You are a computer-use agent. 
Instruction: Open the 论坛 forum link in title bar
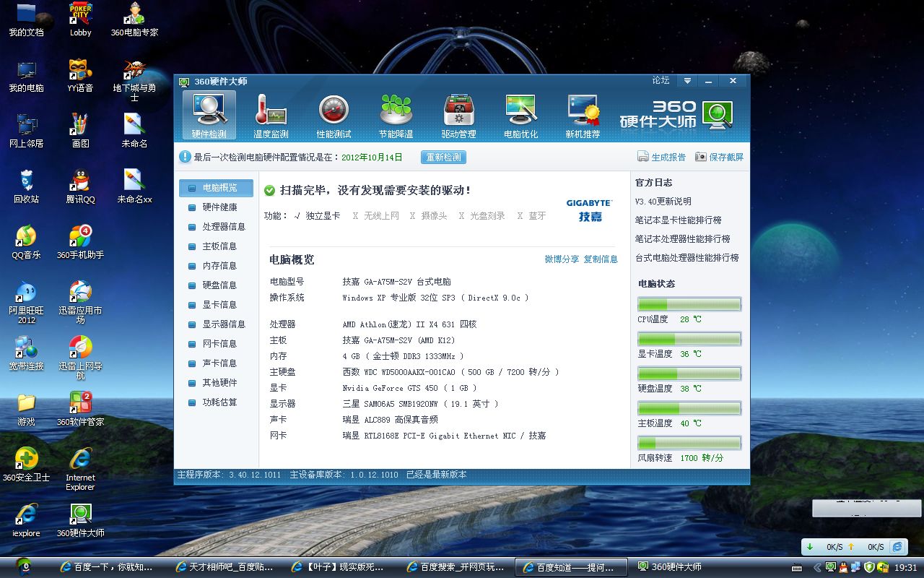pos(661,80)
